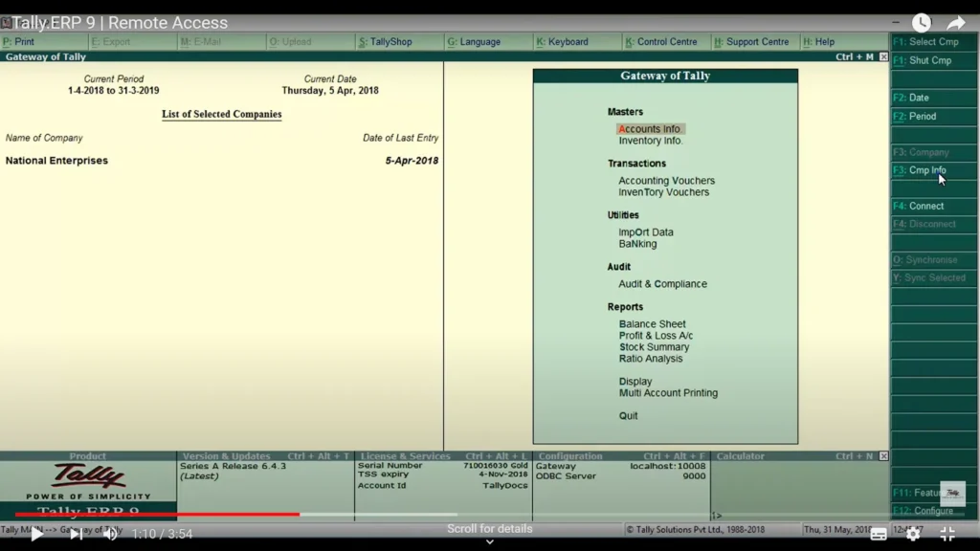Click the License & Services panel header

[x=443, y=456]
